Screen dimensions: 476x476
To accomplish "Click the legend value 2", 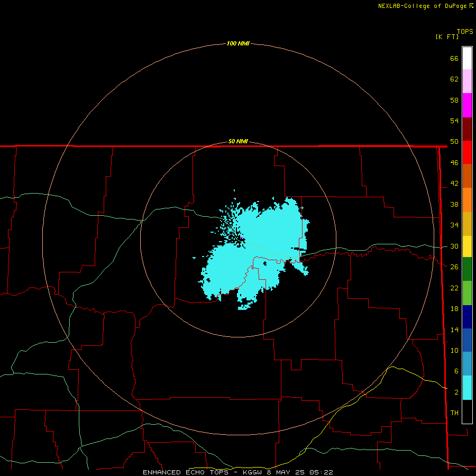I will pyautogui.click(x=456, y=392).
